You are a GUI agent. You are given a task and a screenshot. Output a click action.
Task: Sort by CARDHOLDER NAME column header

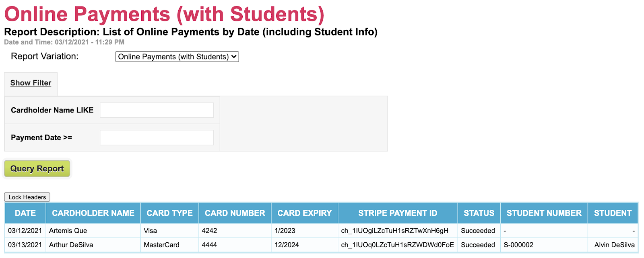[x=93, y=213]
